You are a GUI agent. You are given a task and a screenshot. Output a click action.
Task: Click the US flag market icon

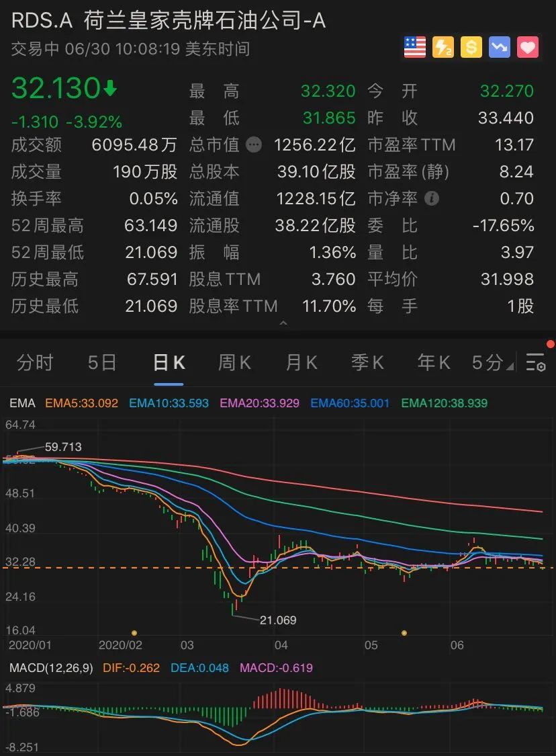(415, 48)
